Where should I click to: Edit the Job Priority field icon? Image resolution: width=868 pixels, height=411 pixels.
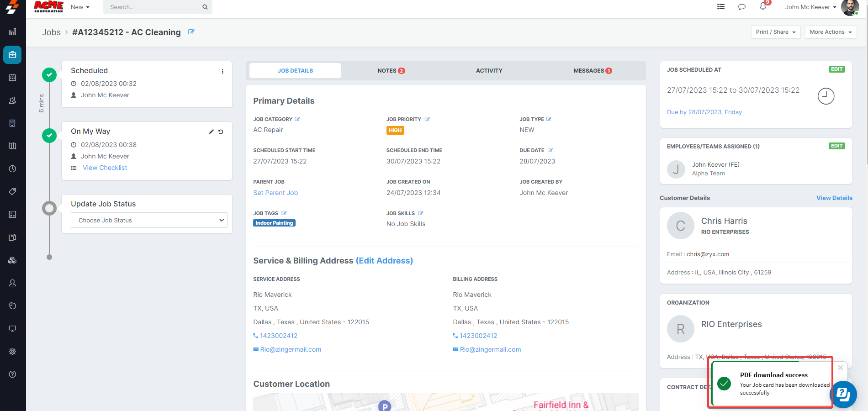click(x=427, y=119)
